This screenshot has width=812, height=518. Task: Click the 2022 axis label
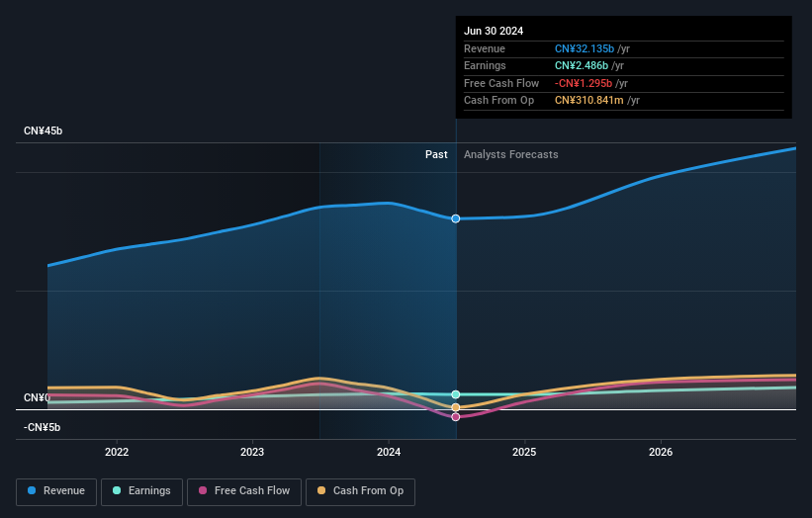point(117,453)
